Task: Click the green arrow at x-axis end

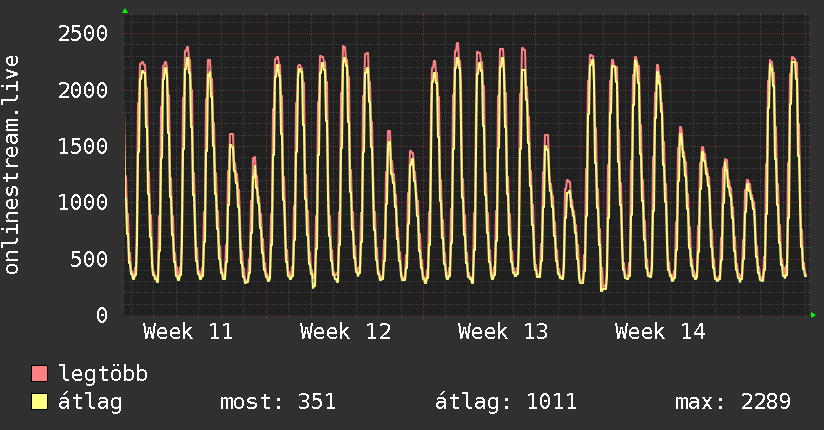Action: click(x=813, y=315)
